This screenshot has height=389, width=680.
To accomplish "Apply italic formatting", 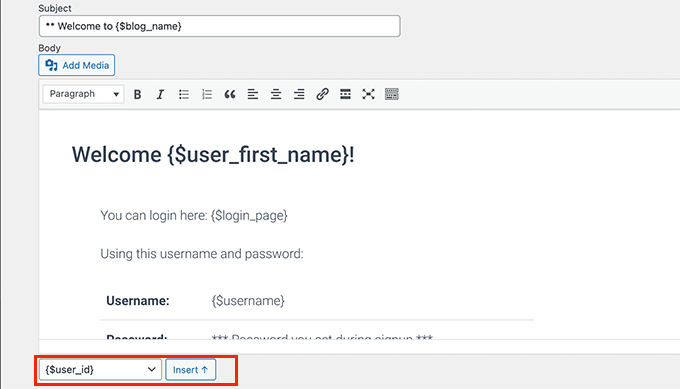I will [160, 94].
